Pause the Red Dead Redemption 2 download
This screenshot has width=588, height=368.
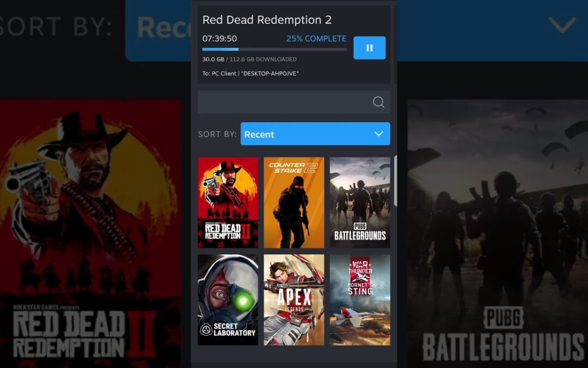tap(369, 47)
